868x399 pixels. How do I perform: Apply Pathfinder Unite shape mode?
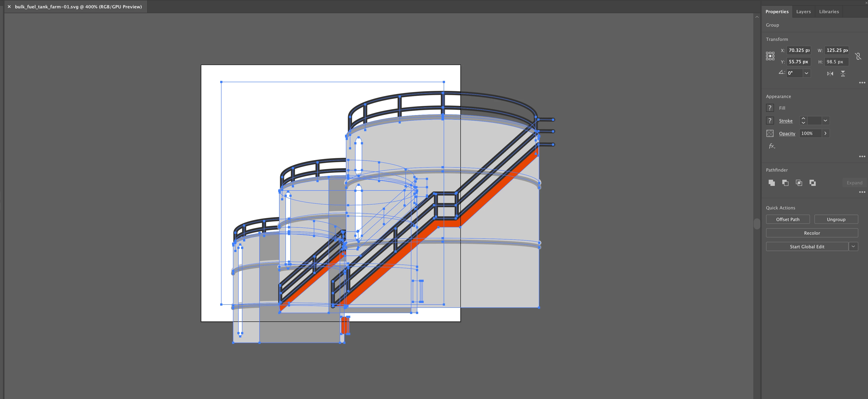[x=772, y=183]
